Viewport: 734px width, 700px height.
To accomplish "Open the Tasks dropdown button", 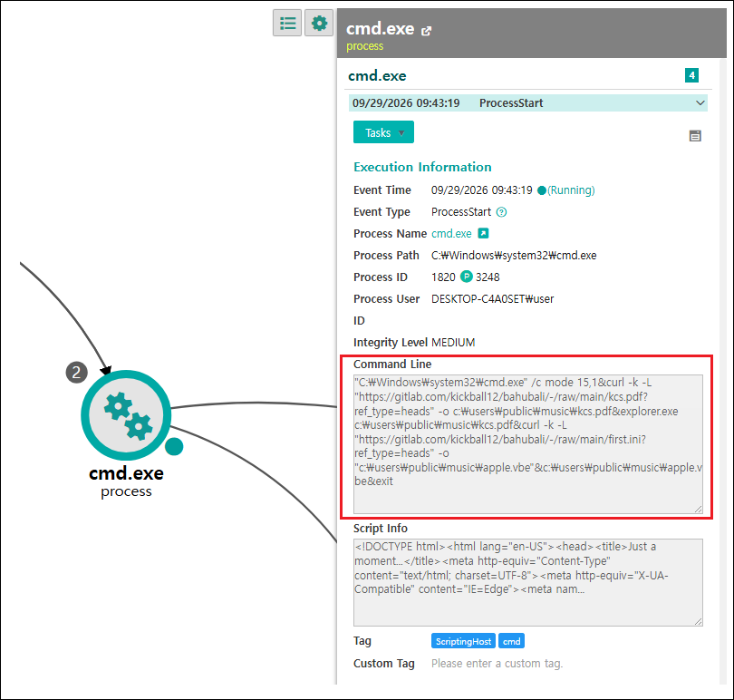I will (x=383, y=132).
